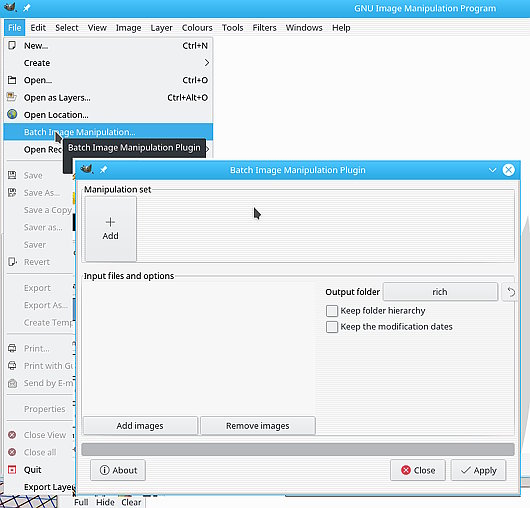The width and height of the screenshot is (530, 508).
Task: Open the Output folder chooser labeled rich
Action: tap(440, 292)
